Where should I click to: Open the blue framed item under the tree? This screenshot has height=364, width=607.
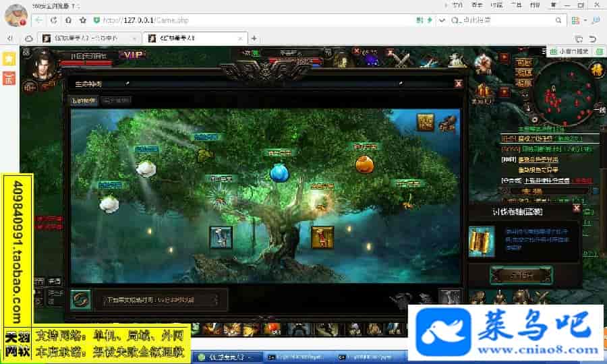click(x=221, y=237)
